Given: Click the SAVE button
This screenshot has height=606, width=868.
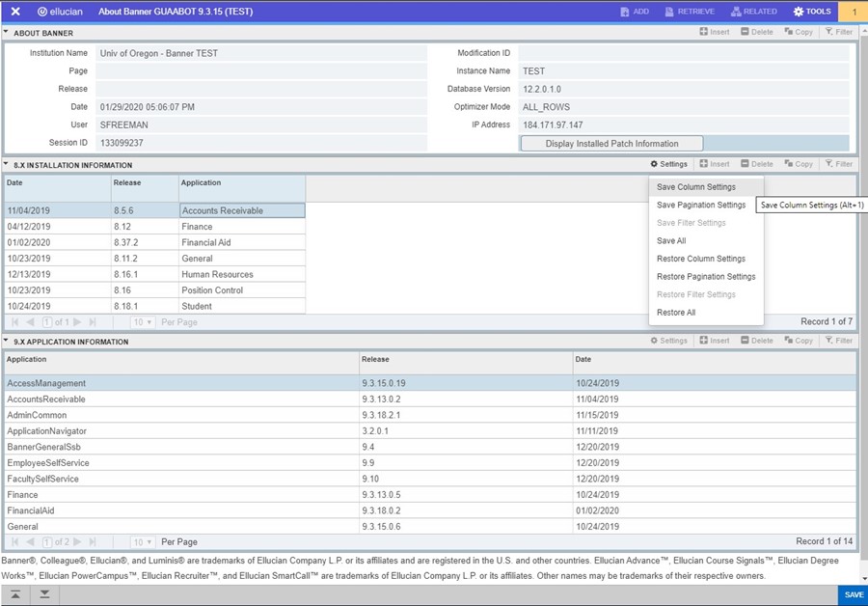Looking at the screenshot, I should point(854,595).
